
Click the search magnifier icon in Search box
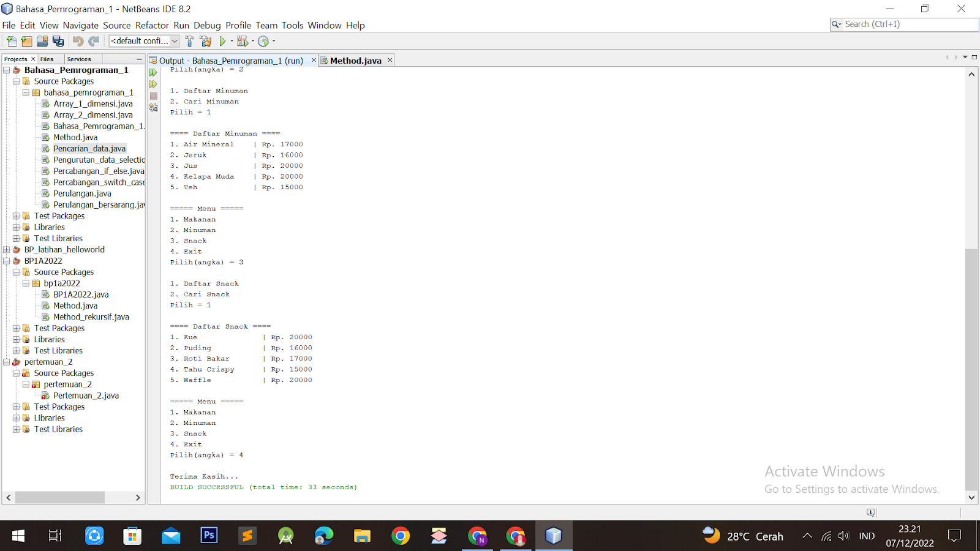click(836, 24)
